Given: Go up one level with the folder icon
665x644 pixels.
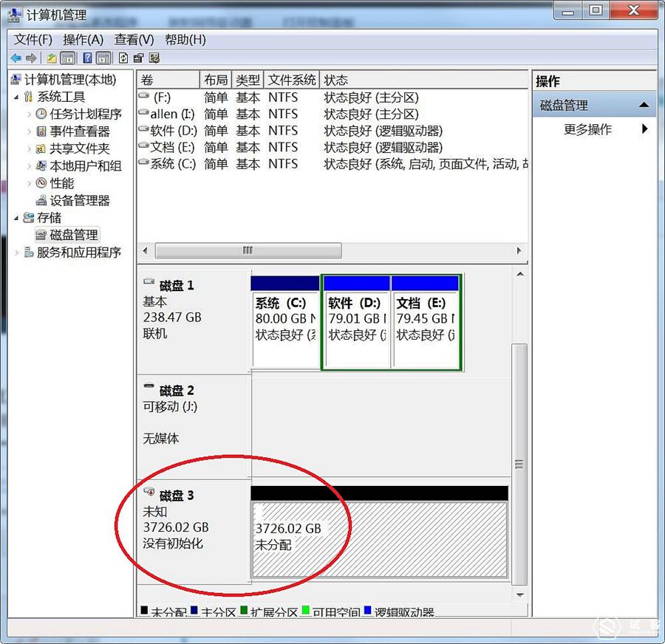Looking at the screenshot, I should click(x=52, y=58).
